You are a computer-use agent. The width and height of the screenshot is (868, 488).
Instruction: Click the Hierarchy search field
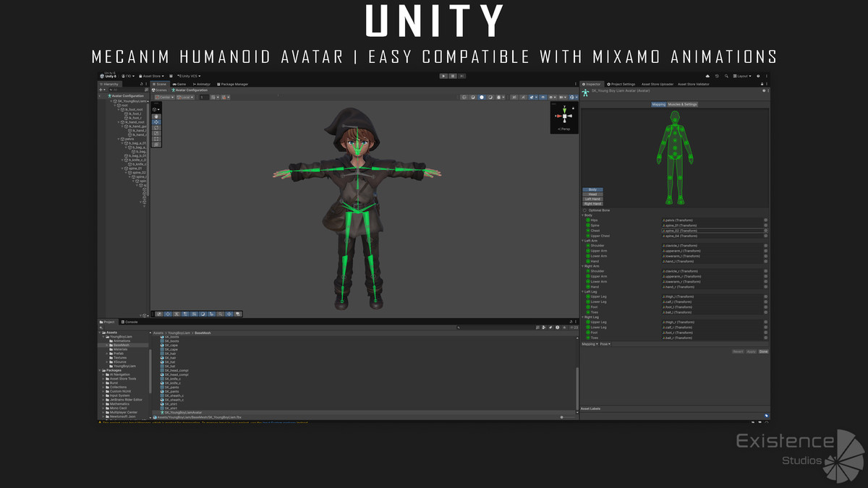tap(128, 90)
